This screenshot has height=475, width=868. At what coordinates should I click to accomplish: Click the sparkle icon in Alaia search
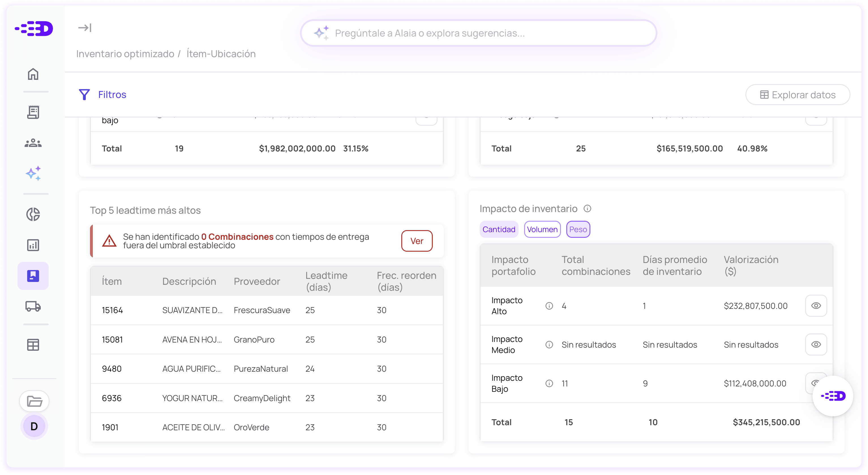pyautogui.click(x=321, y=33)
